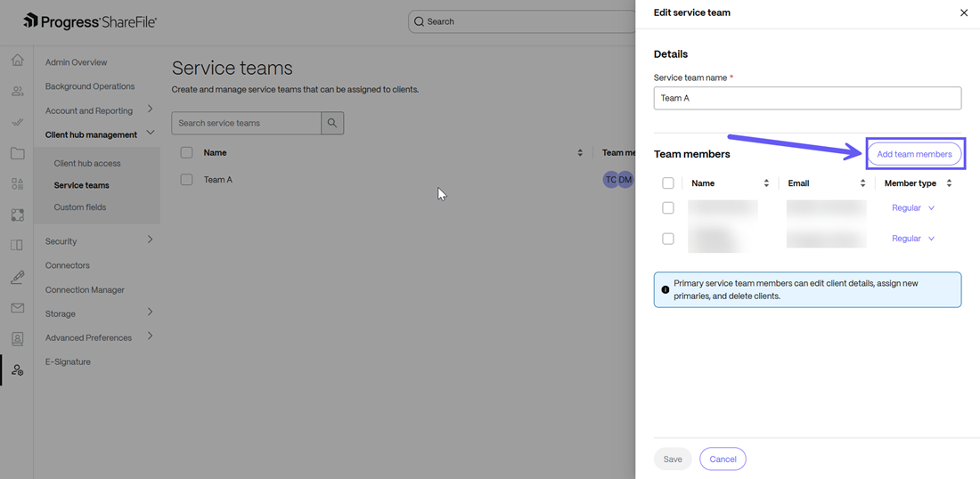Image resolution: width=980 pixels, height=479 pixels.
Task: Open the signature pen icon in sidebar
Action: coord(17,277)
